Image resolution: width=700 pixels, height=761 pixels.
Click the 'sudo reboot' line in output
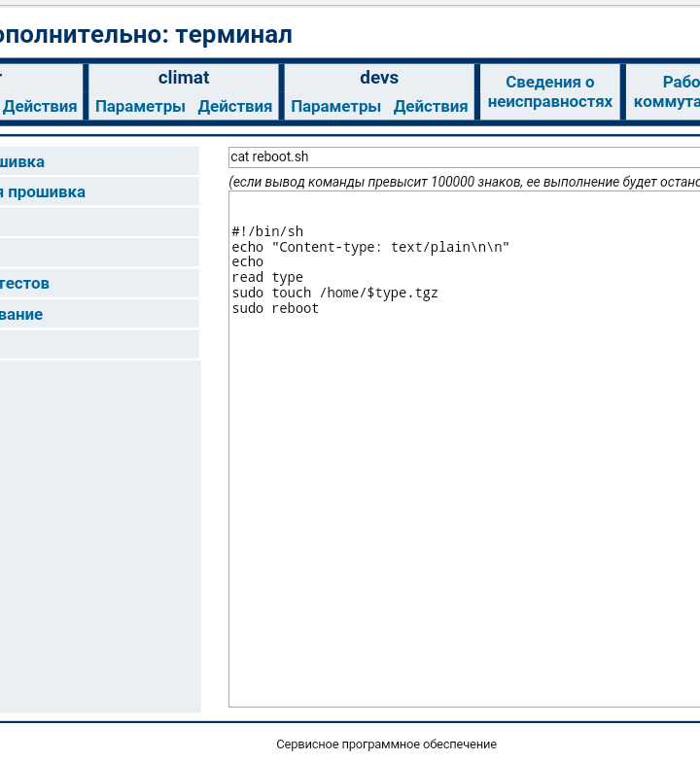pyautogui.click(x=275, y=308)
